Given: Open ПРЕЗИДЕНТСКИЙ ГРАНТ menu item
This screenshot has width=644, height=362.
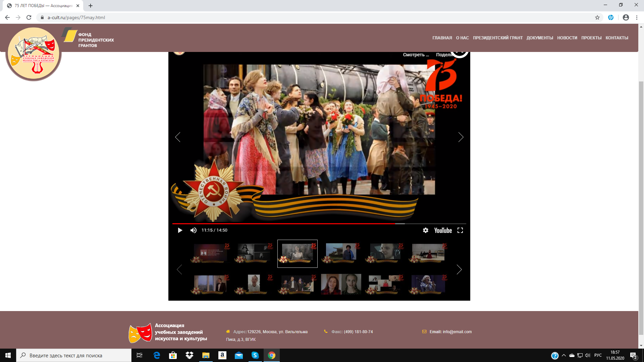Looking at the screenshot, I should [498, 38].
